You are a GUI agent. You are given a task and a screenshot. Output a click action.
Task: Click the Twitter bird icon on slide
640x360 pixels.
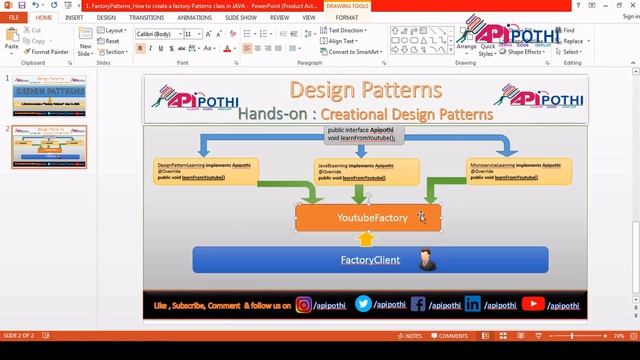tap(363, 304)
